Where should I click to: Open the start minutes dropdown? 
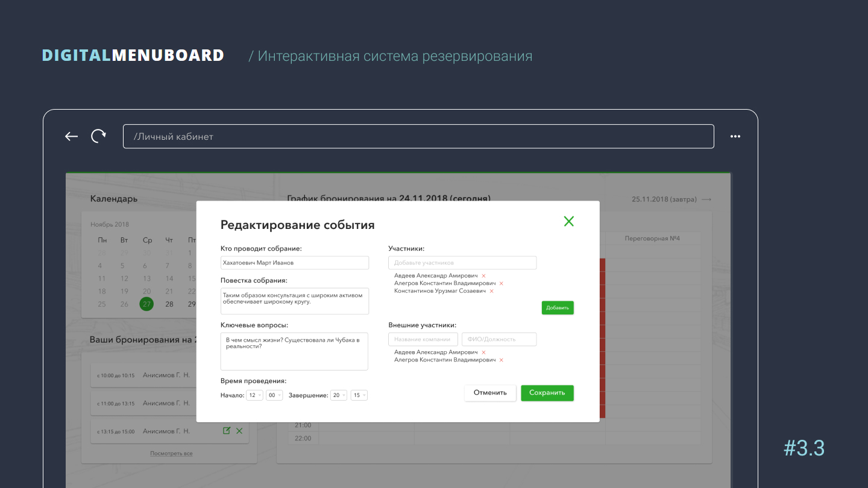[x=275, y=395]
